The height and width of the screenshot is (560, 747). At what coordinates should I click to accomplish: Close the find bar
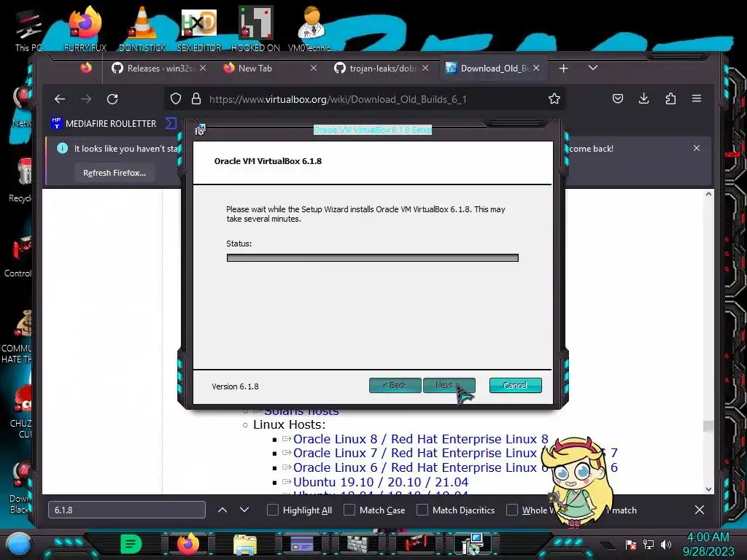pyautogui.click(x=700, y=510)
